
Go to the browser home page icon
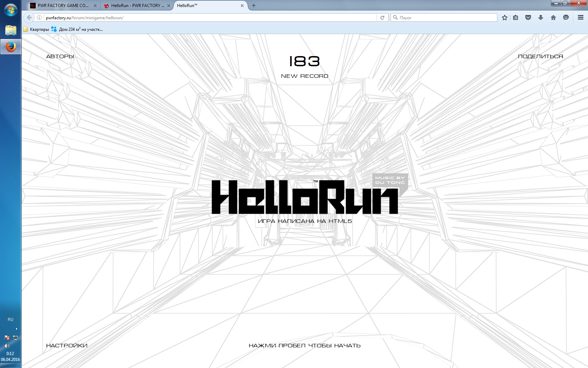(x=553, y=18)
